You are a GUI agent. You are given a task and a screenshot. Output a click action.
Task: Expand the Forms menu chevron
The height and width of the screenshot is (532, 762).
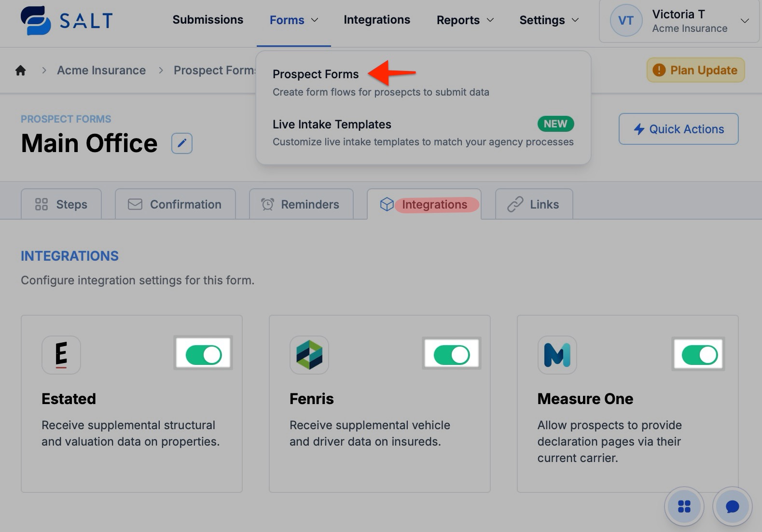click(x=315, y=20)
